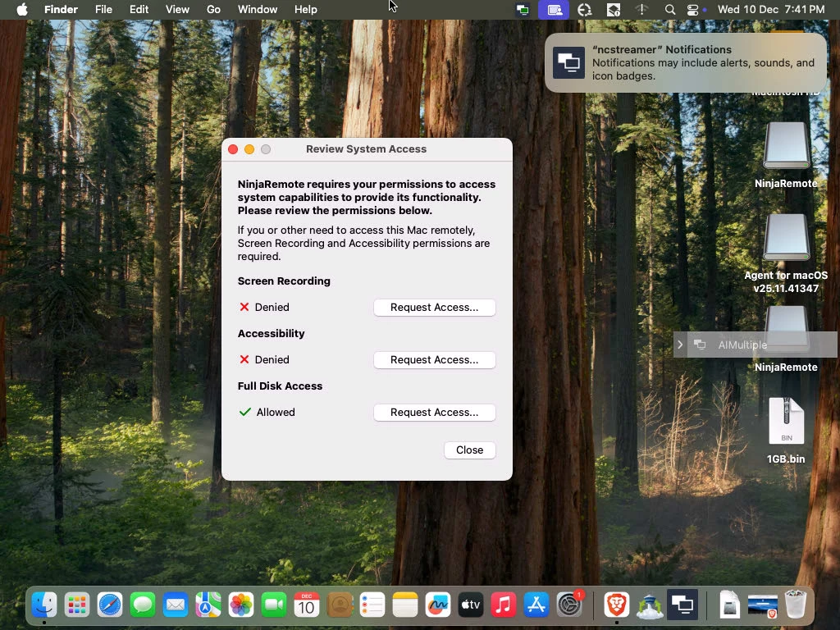
Task: Request access for Accessibility
Action: (435, 360)
